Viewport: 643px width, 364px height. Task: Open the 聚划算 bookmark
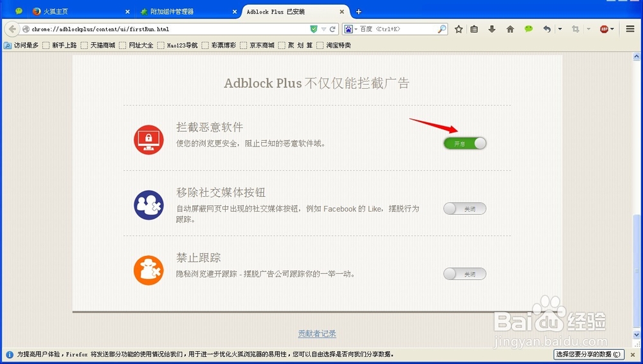[296, 45]
